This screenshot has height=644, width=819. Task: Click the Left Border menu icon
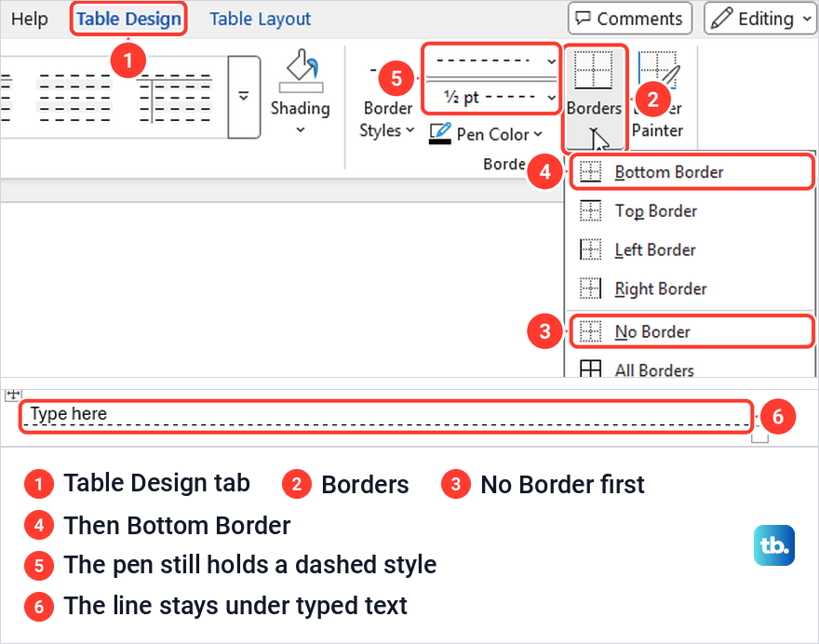[x=591, y=249]
